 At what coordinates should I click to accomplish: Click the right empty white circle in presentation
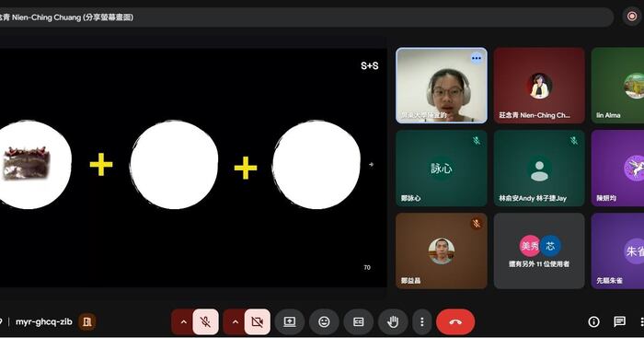(x=316, y=165)
